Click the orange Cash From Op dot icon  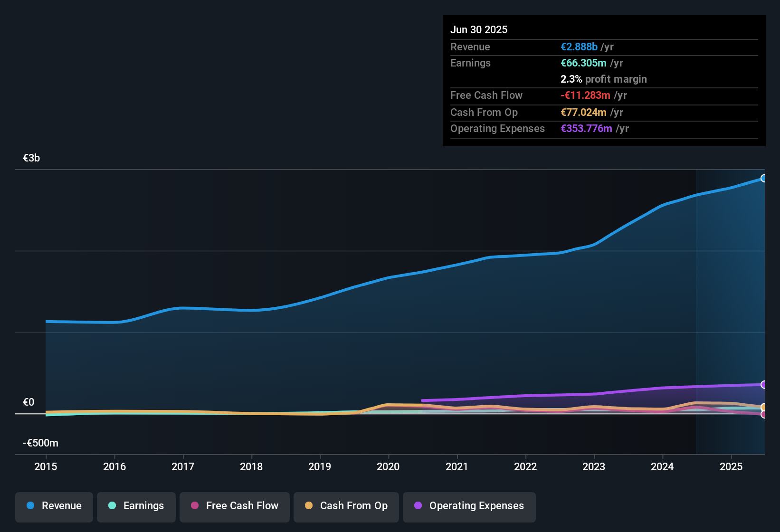pyautogui.click(x=309, y=506)
